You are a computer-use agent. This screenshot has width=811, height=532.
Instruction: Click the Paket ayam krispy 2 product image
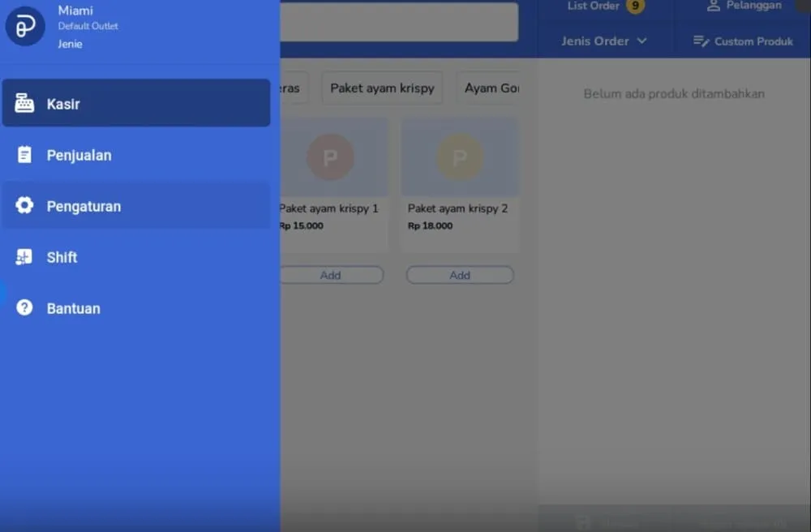tap(460, 157)
